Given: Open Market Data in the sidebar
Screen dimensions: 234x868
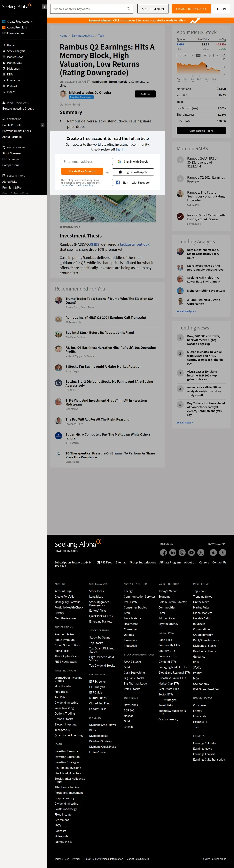Looking at the screenshot, I should click(x=14, y=63).
